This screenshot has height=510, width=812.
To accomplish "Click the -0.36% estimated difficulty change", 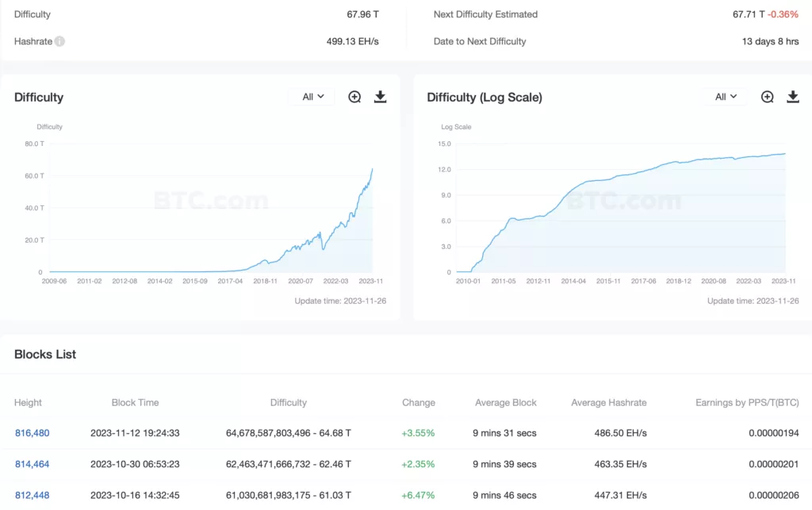I will click(783, 14).
